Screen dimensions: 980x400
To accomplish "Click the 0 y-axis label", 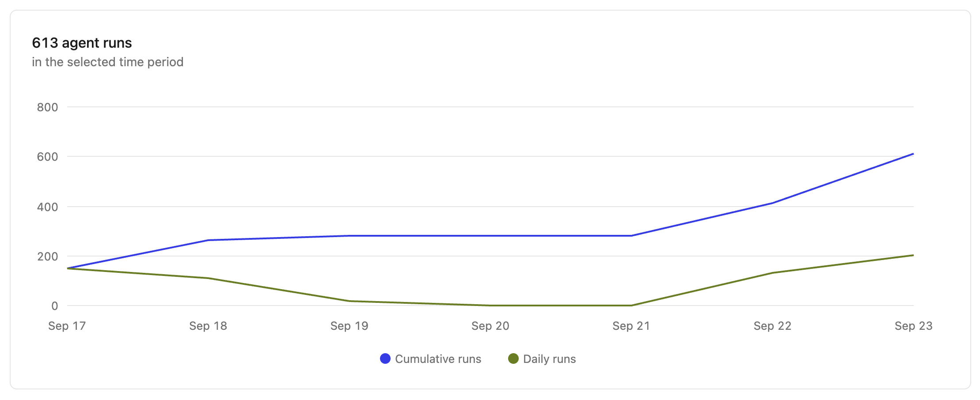I will (55, 306).
